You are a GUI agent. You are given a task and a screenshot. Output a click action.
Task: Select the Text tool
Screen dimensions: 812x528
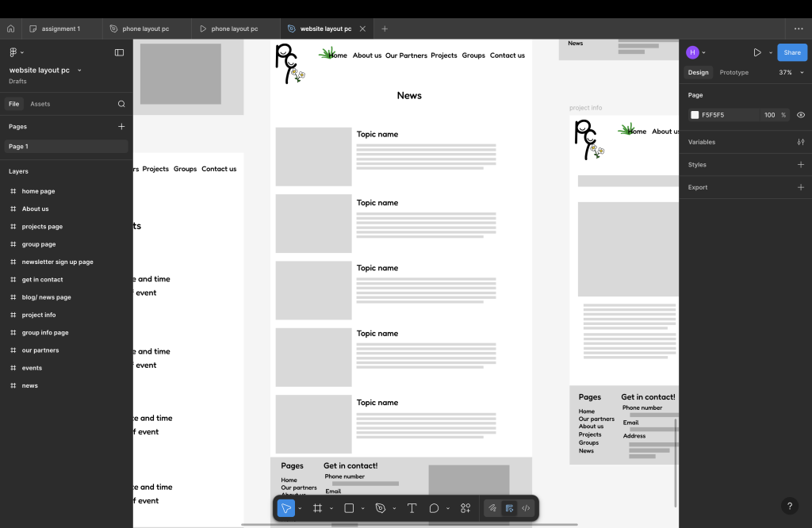tap(412, 508)
